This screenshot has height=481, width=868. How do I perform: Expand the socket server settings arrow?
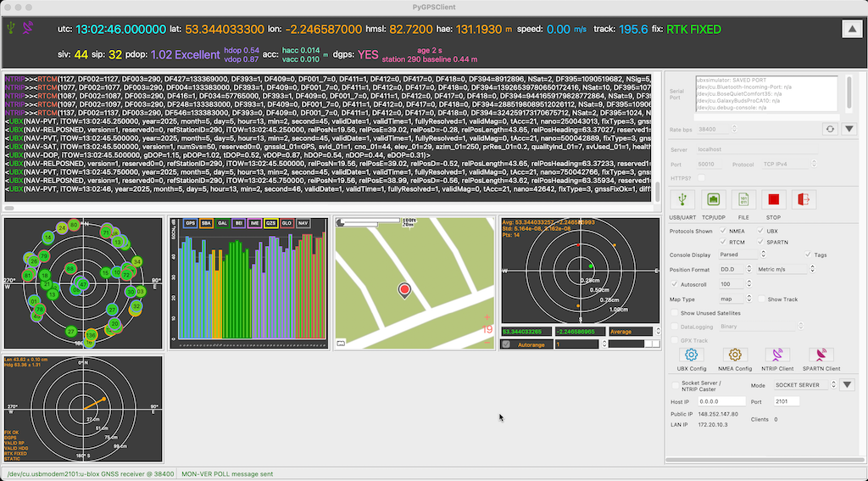(x=848, y=384)
